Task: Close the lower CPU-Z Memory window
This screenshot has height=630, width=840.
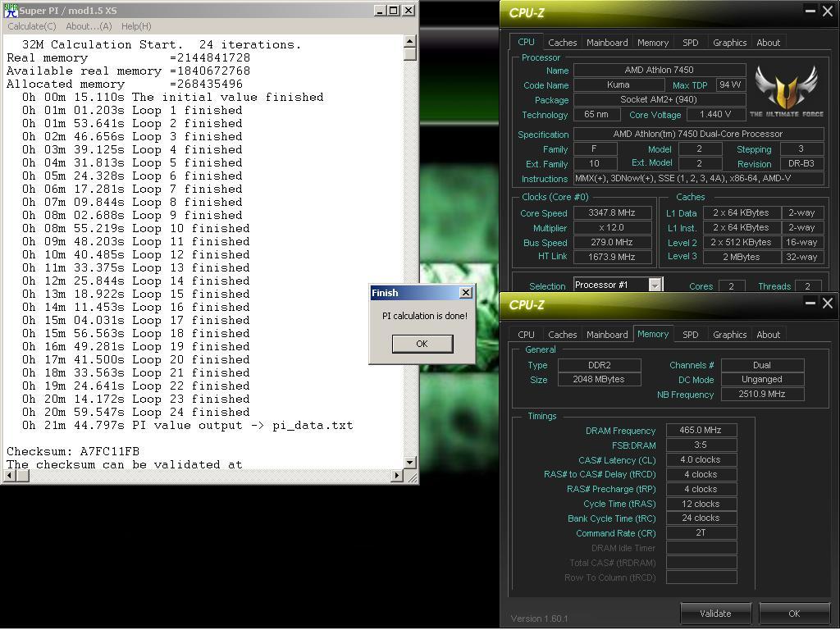Action: click(x=828, y=304)
